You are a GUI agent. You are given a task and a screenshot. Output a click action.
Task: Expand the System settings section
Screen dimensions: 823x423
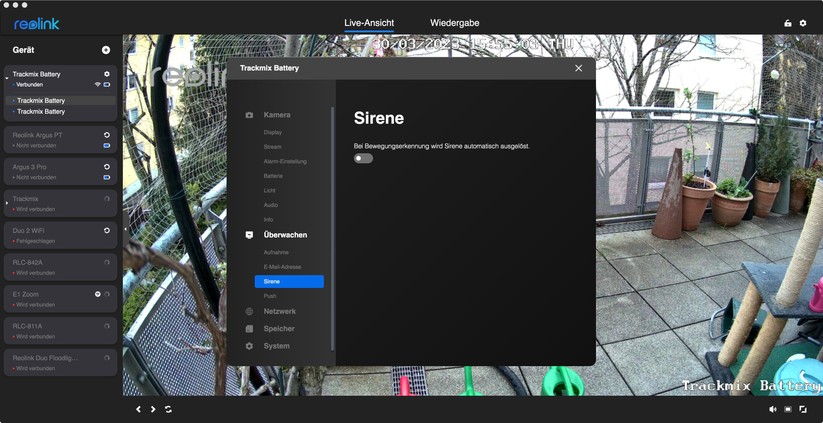(x=276, y=346)
